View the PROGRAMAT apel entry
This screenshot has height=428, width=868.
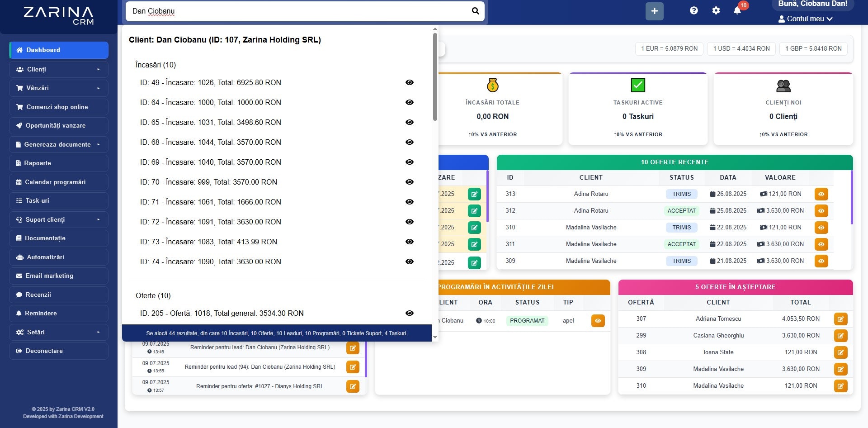pyautogui.click(x=598, y=321)
